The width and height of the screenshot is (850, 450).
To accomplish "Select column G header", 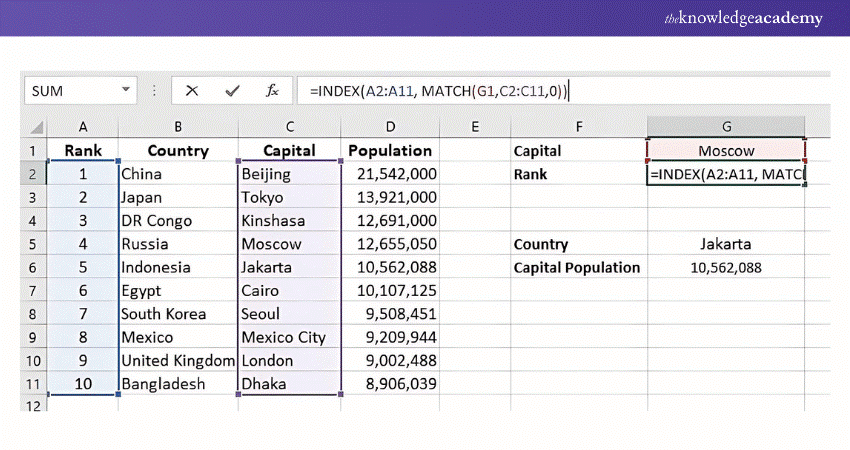I will coord(726,127).
